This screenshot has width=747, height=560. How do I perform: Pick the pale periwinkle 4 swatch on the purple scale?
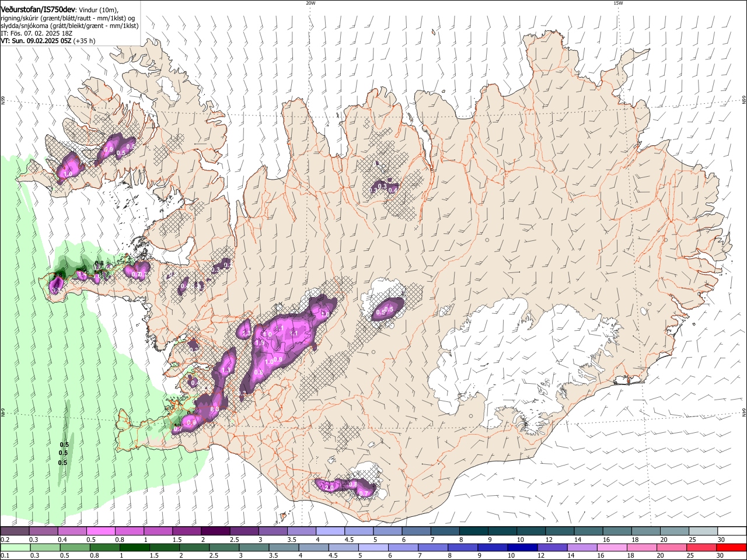330,531
